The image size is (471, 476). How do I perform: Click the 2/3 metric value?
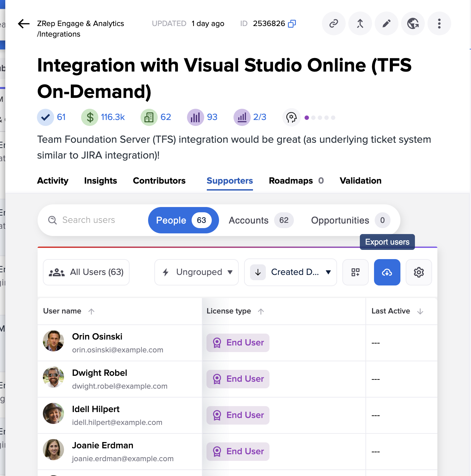coord(260,117)
